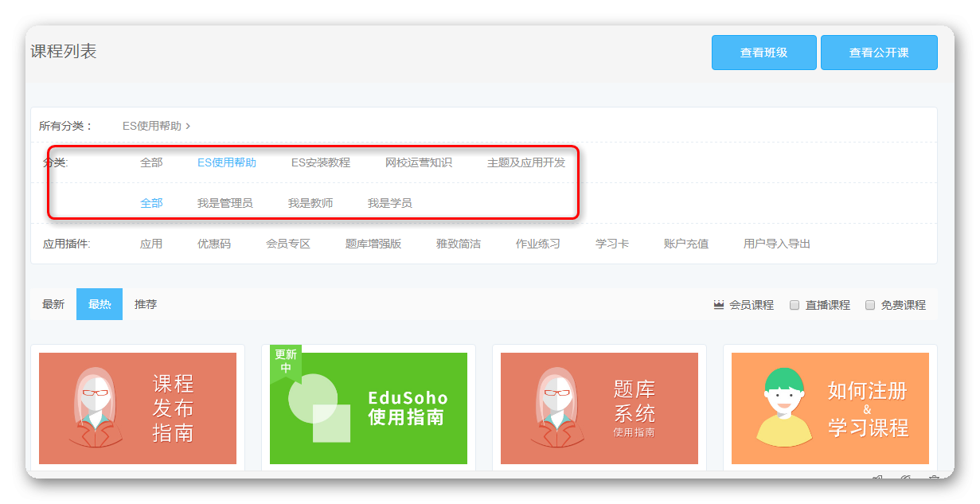Select the ES安装教程 category

point(320,162)
